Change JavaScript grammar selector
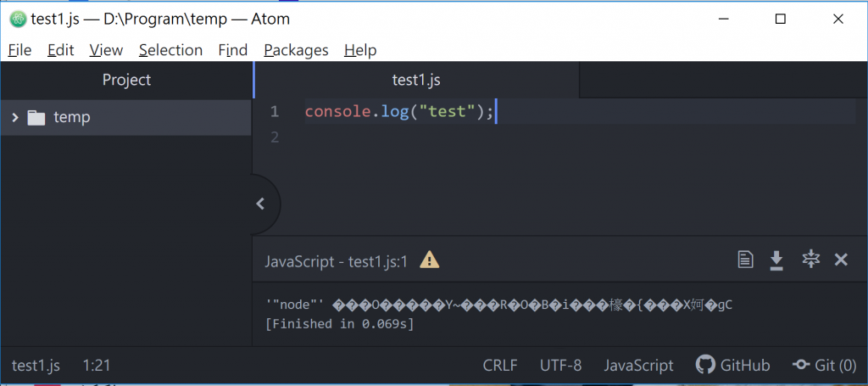The width and height of the screenshot is (868, 386). coord(639,366)
